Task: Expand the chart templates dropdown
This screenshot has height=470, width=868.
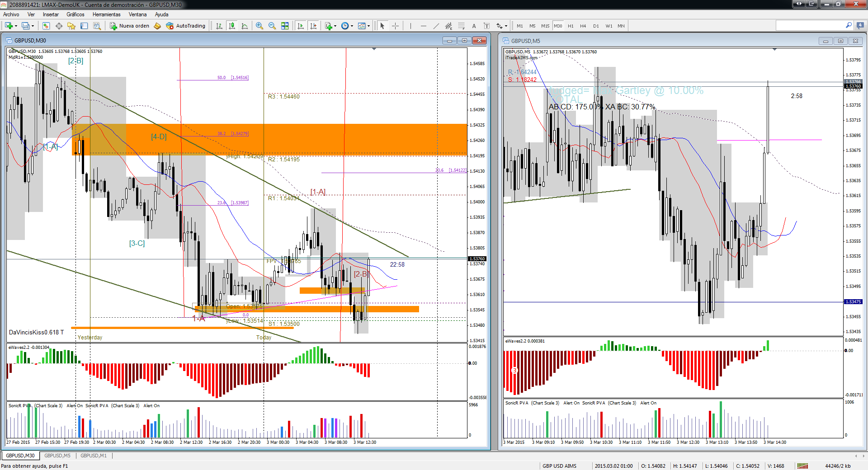Action: tap(369, 26)
